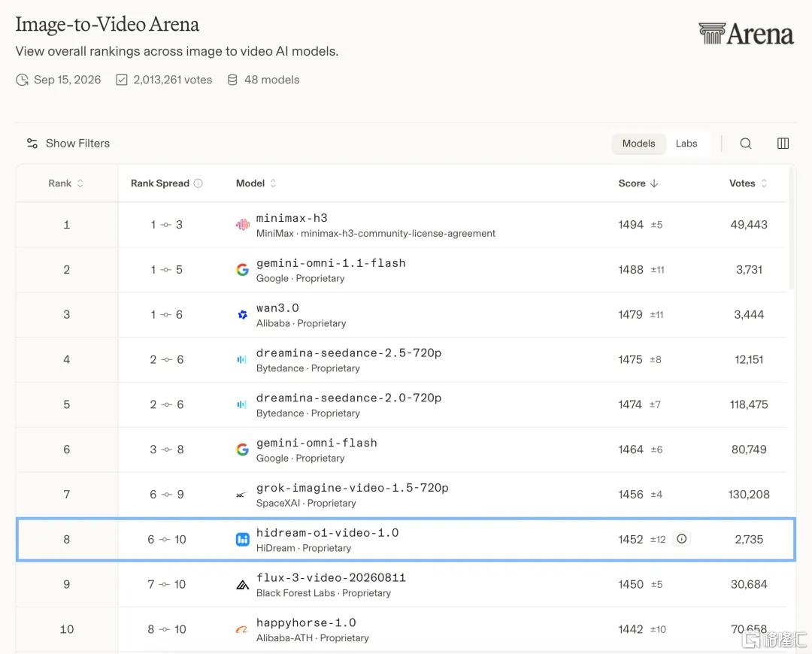
Task: Open the Show Filters panel
Action: (68, 144)
